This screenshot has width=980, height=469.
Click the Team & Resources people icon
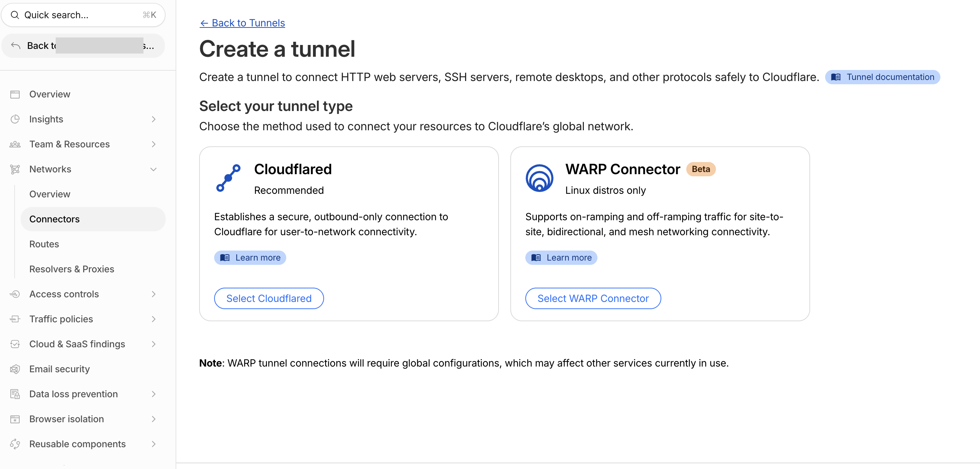(15, 144)
